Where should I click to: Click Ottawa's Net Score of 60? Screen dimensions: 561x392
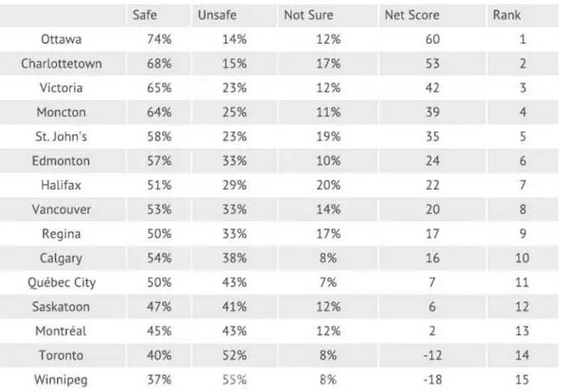pyautogui.click(x=432, y=40)
